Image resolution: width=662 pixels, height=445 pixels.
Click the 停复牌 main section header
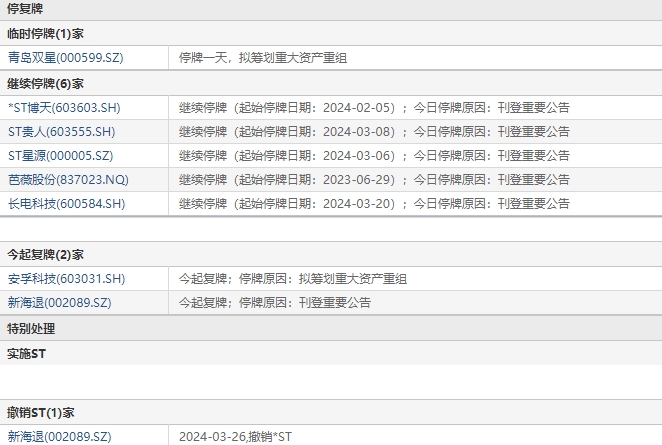[25, 8]
